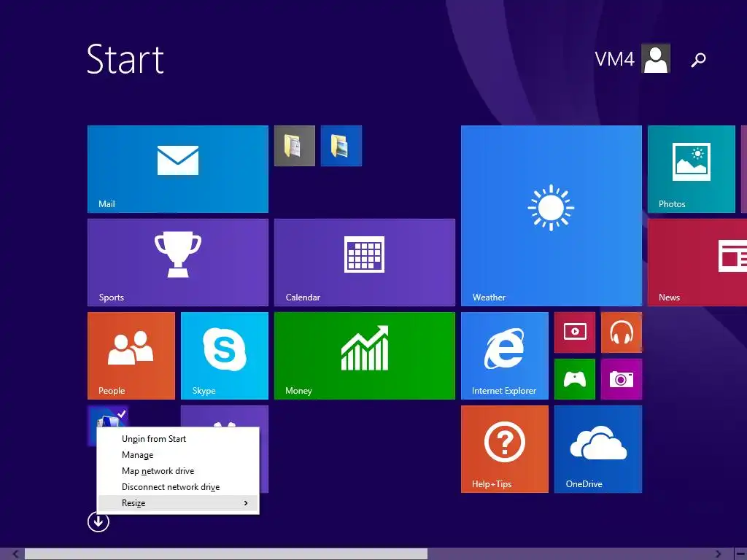This screenshot has height=560, width=747.
Task: Click the VM4 user account picture
Action: pyautogui.click(x=656, y=58)
